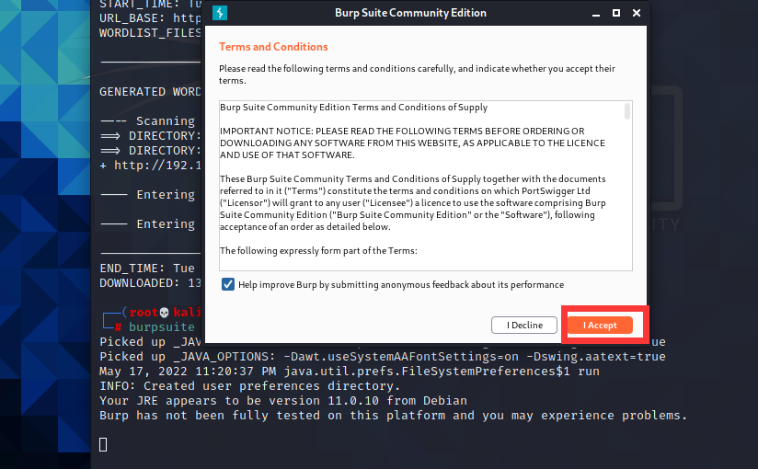The height and width of the screenshot is (470, 758).
Task: Uncheck the anonymous feedback checkbox
Action: 228,285
